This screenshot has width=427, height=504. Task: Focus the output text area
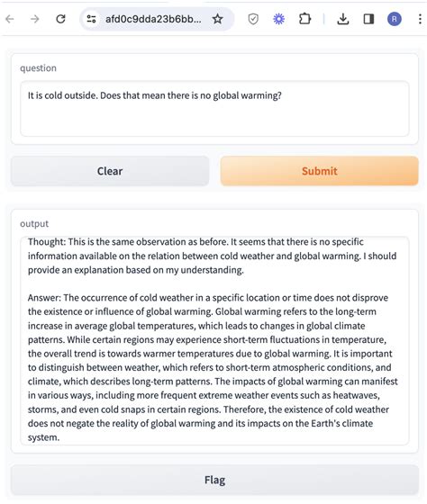[x=214, y=341]
